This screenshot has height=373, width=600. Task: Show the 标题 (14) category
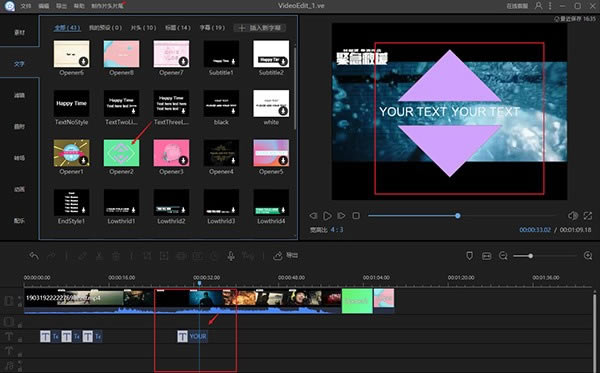[x=178, y=28]
